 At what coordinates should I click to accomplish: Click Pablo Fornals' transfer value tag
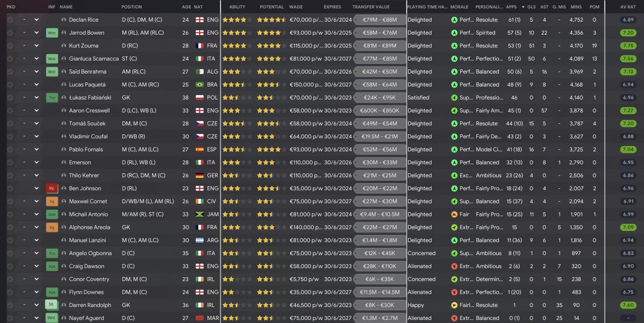click(x=379, y=149)
